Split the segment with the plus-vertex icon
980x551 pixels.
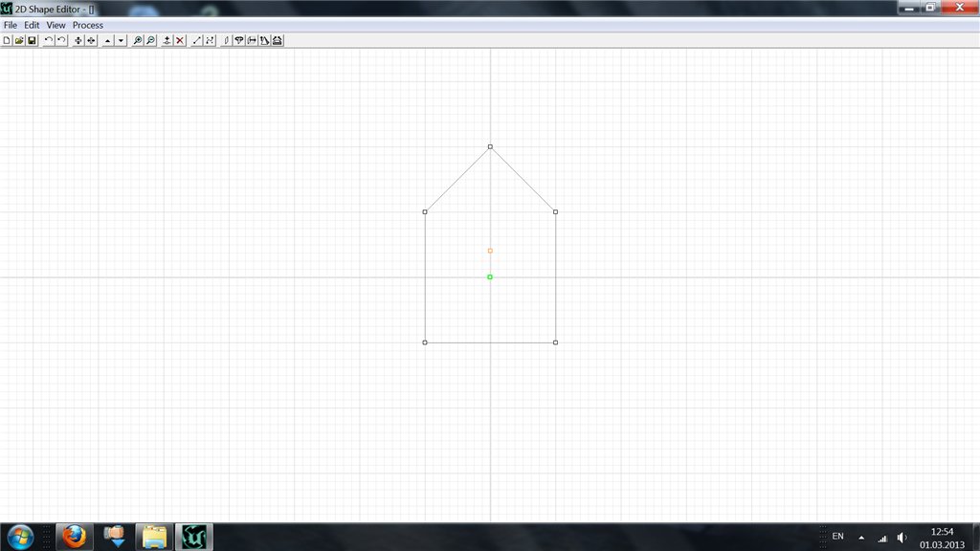tap(167, 40)
